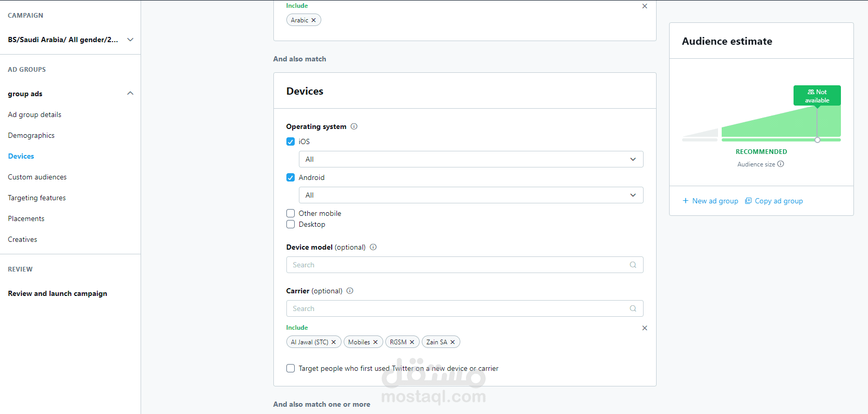This screenshot has height=414, width=868.
Task: Click magnifier icon in Device model search
Action: point(633,265)
